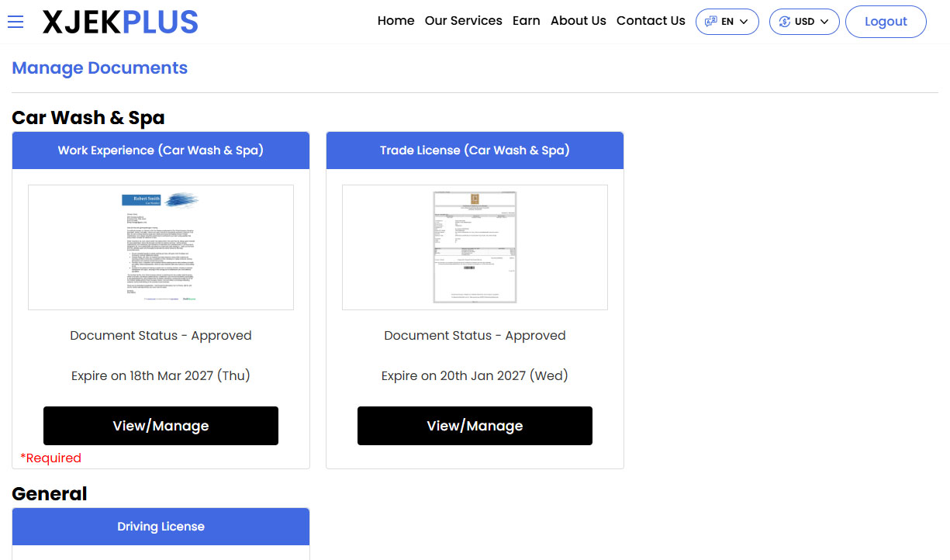Click the currency exchange icon next to USD
950x560 pixels.
tap(785, 21)
